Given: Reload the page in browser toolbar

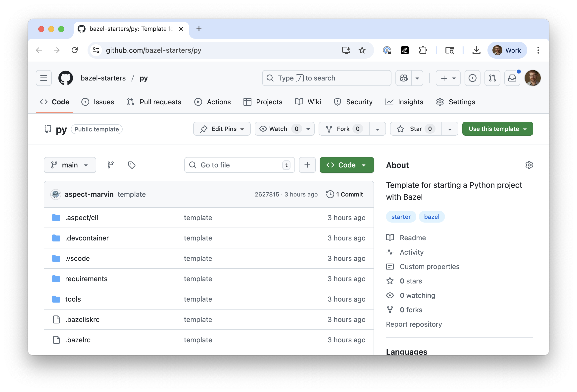Looking at the screenshot, I should click(x=75, y=50).
